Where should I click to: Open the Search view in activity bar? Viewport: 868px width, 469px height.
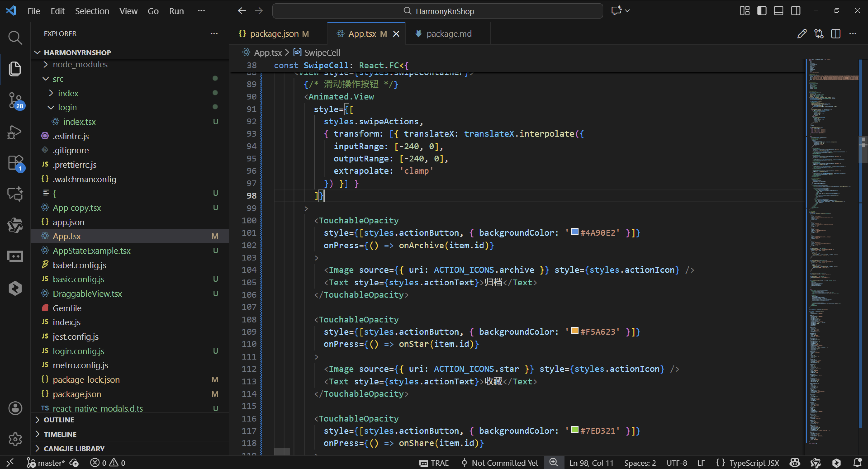15,38
